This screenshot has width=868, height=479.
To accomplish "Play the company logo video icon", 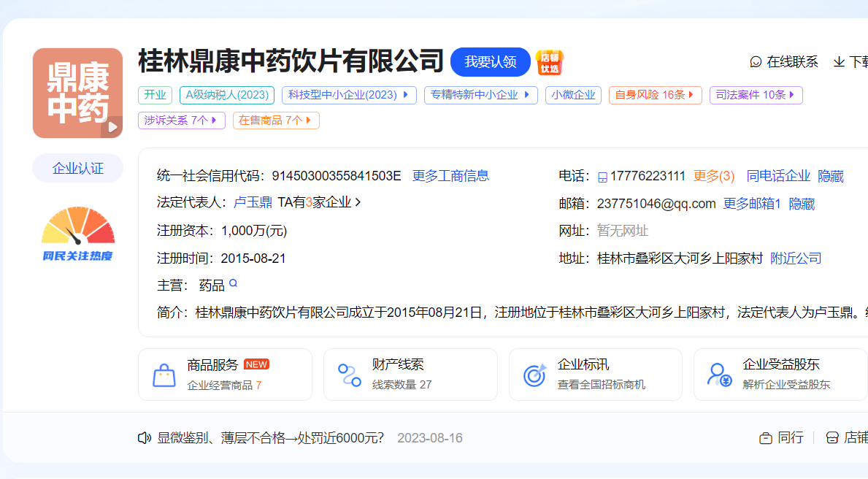I will tap(112, 127).
